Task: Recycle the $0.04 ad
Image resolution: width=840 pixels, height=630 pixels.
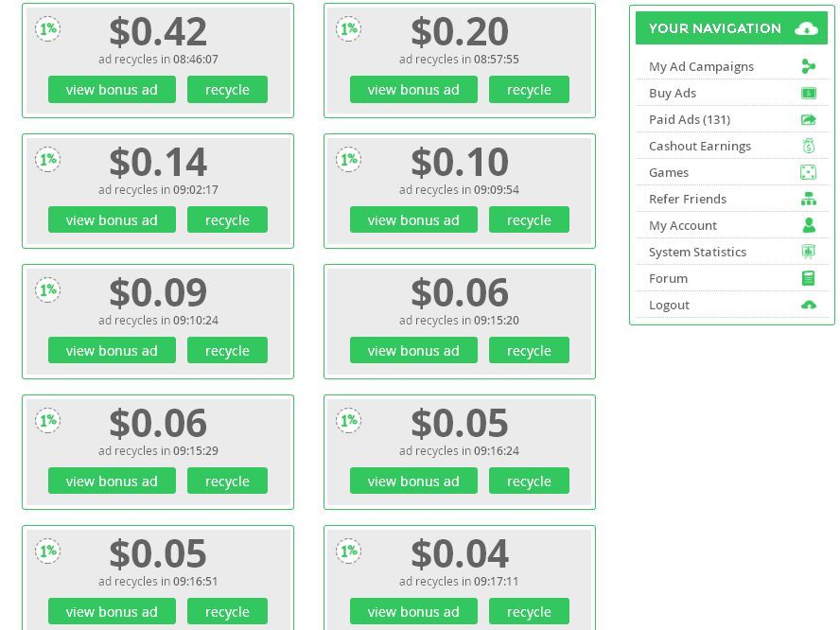Action: tap(529, 611)
